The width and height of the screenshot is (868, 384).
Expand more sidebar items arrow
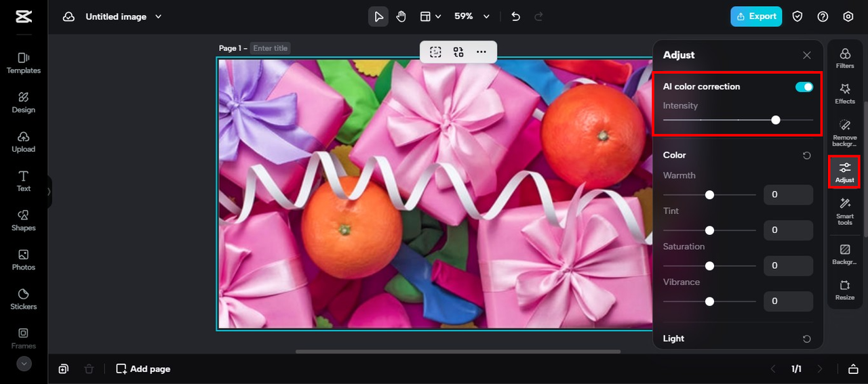coord(24,364)
